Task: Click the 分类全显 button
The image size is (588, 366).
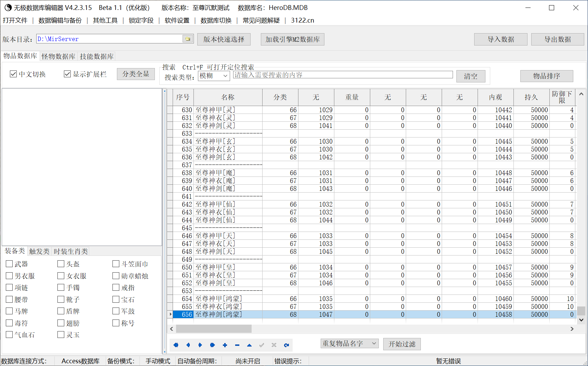Action: [x=136, y=74]
